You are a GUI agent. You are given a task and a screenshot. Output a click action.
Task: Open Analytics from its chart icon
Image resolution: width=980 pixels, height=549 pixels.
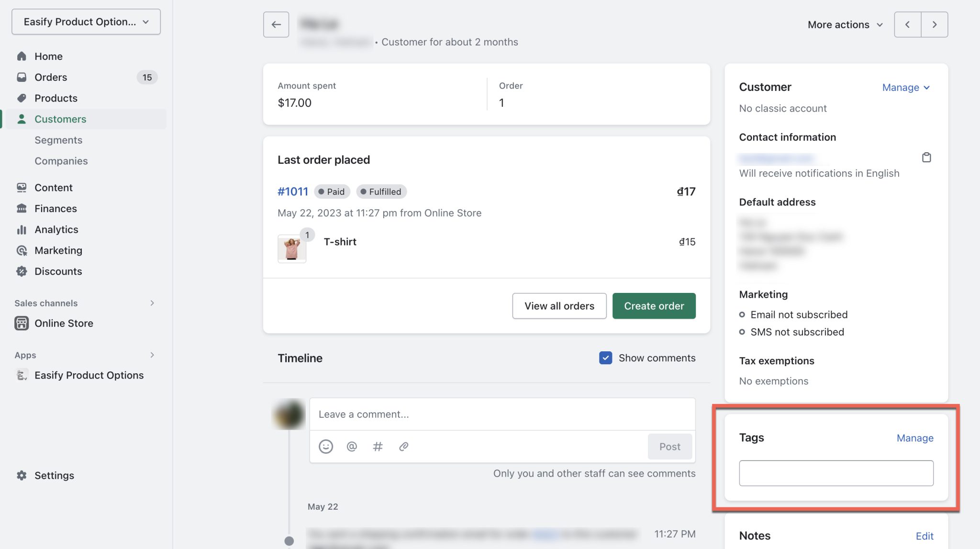pyautogui.click(x=22, y=229)
